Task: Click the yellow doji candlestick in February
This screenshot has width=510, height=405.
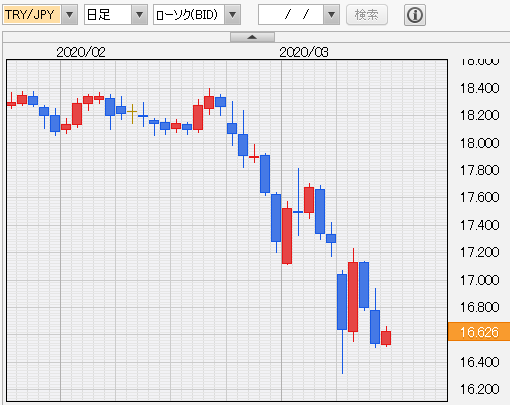Action: [132, 111]
